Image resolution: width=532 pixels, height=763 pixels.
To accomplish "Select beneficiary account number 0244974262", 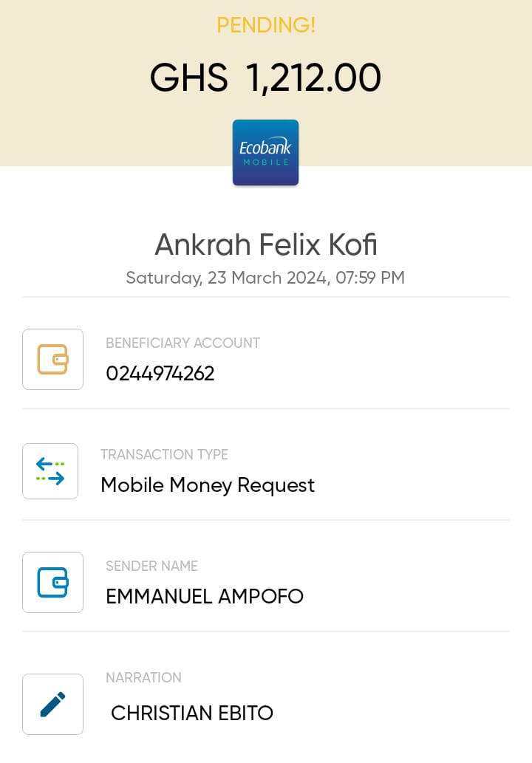I will pyautogui.click(x=160, y=374).
